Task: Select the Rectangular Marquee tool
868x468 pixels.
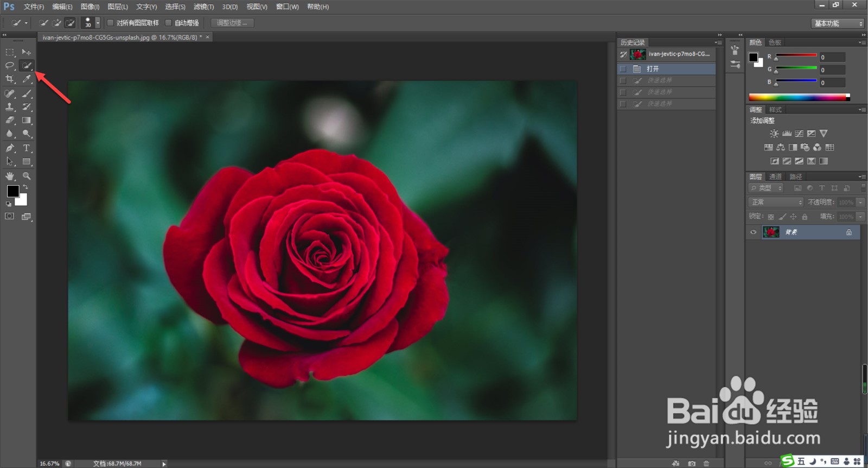Action: tap(10, 52)
